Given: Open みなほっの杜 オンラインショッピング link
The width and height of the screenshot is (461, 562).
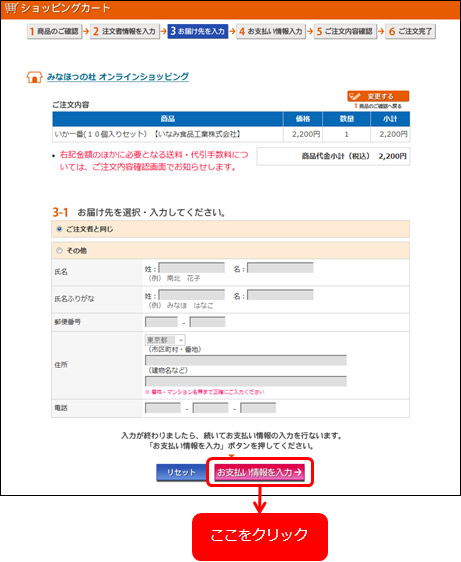Looking at the screenshot, I should [x=118, y=77].
